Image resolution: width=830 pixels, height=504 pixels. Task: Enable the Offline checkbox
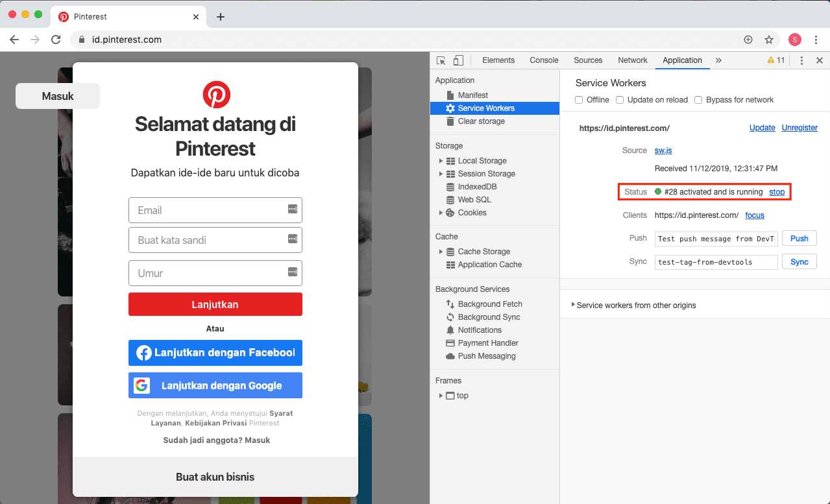[580, 100]
